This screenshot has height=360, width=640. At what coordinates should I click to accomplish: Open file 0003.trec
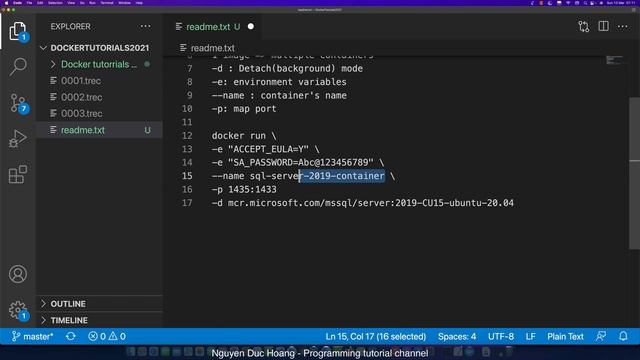(x=81, y=113)
